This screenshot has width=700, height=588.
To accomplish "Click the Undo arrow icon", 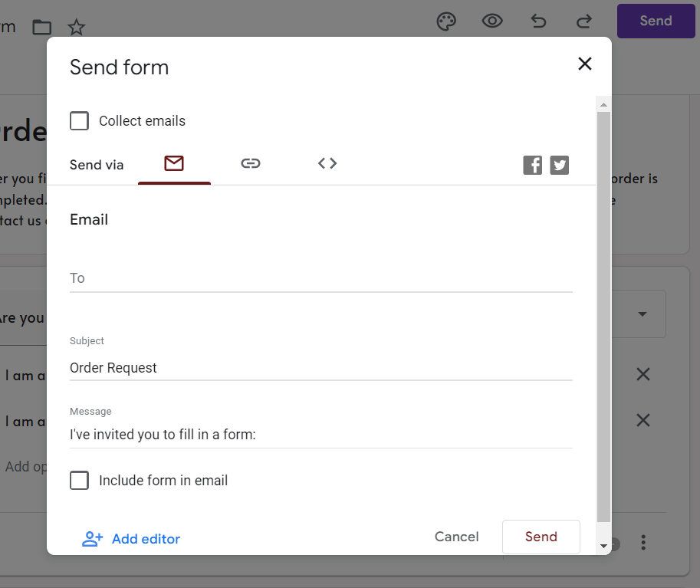I will (538, 21).
